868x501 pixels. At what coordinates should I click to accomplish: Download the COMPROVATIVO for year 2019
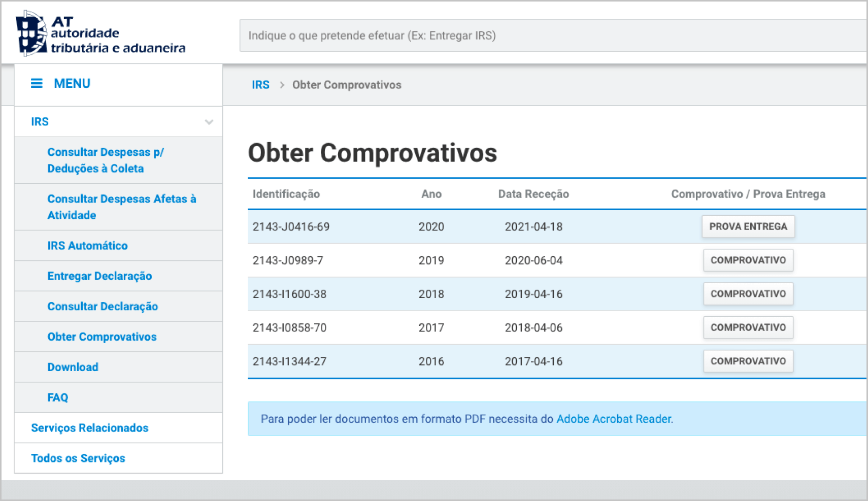pos(748,260)
